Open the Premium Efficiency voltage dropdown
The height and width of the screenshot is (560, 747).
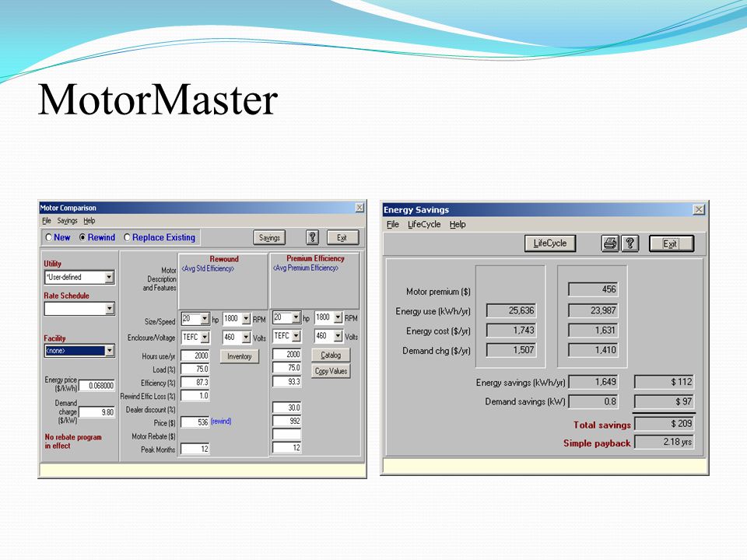click(x=338, y=336)
